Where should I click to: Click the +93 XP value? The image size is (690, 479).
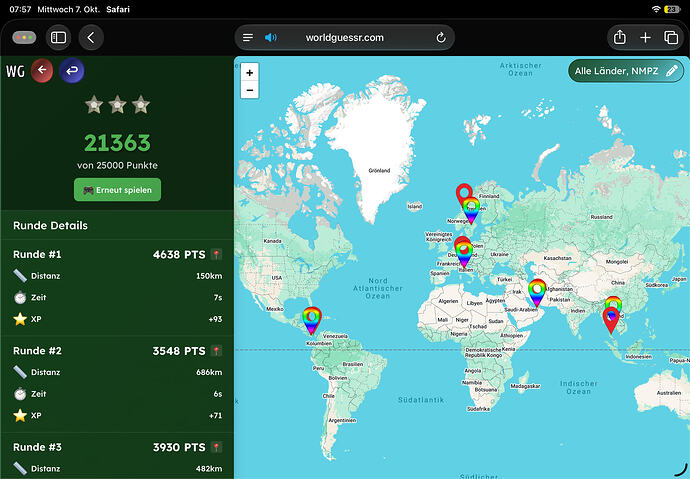coord(215,319)
